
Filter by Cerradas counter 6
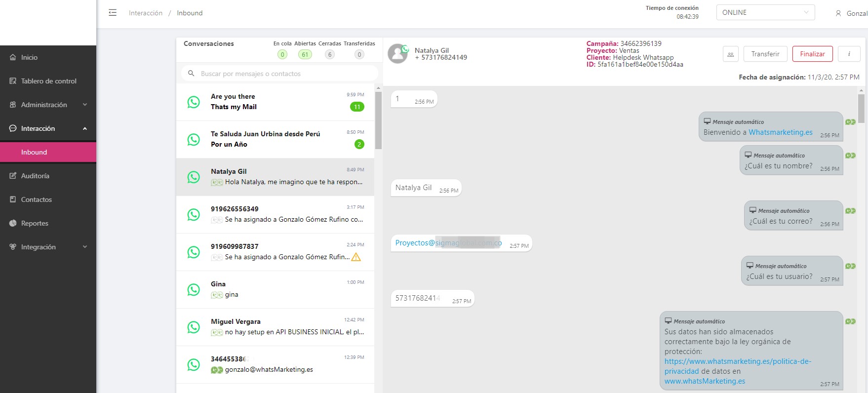click(330, 54)
